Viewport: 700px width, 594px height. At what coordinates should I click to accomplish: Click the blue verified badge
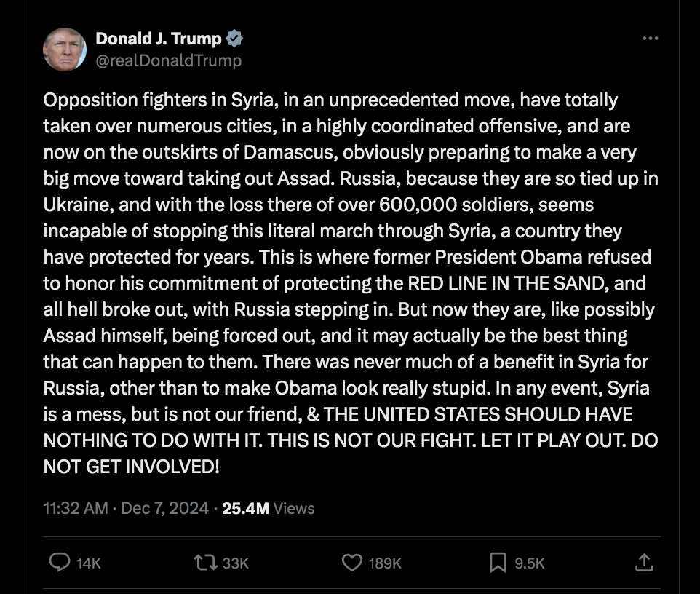click(x=235, y=39)
